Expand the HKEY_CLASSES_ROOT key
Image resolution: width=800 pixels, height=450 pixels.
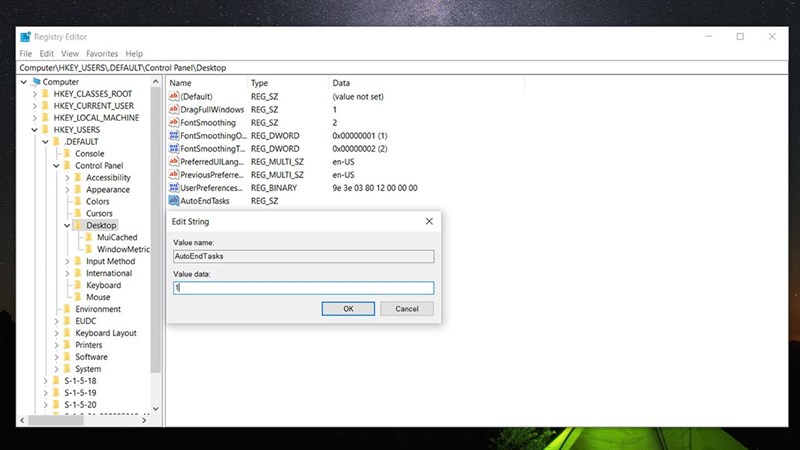pos(34,94)
